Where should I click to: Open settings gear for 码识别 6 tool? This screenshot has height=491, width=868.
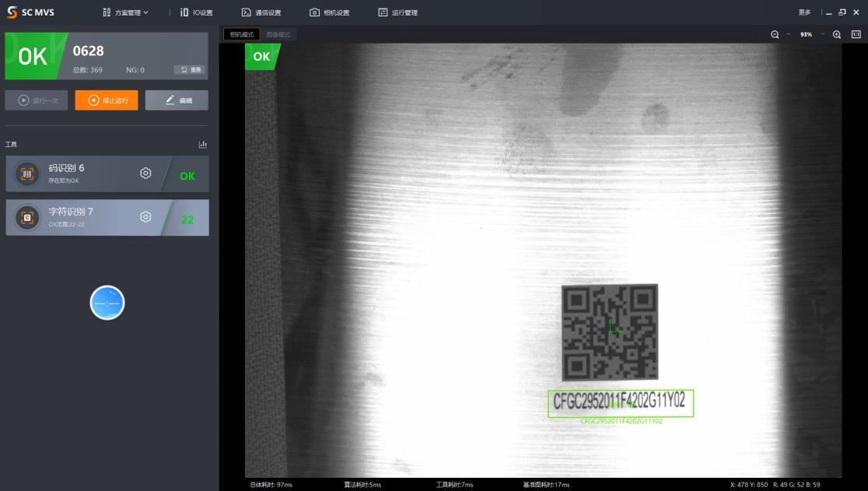click(x=145, y=174)
